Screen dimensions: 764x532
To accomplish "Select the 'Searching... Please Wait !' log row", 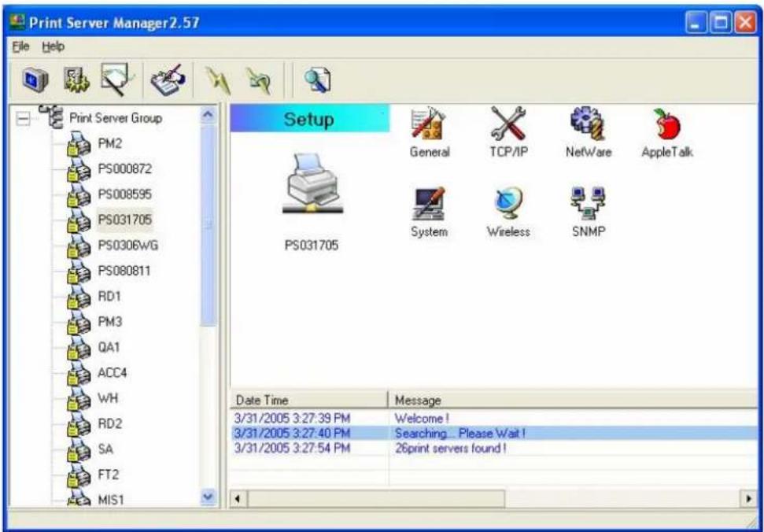I will (494, 433).
